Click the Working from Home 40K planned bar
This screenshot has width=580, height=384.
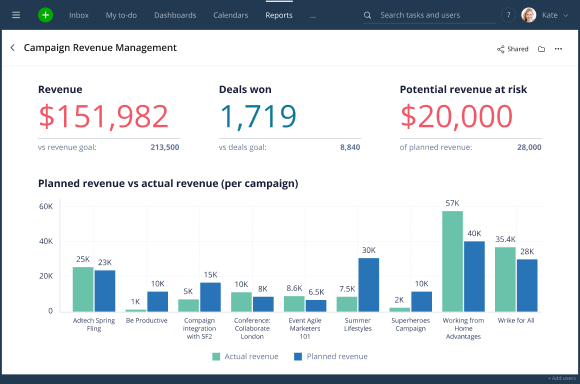tap(474, 276)
